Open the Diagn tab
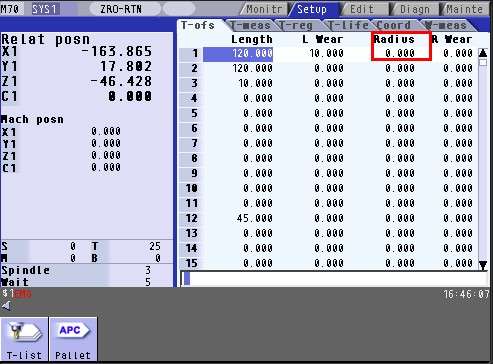The height and width of the screenshot is (364, 493). pyautogui.click(x=414, y=9)
